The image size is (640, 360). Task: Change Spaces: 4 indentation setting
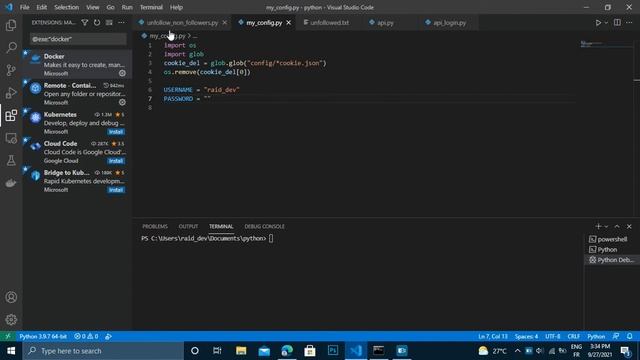526,336
